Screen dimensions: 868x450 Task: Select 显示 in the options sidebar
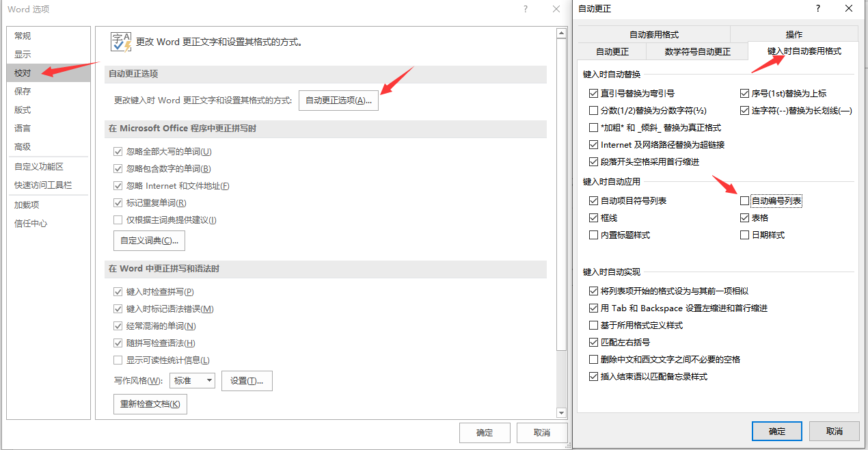48,54
